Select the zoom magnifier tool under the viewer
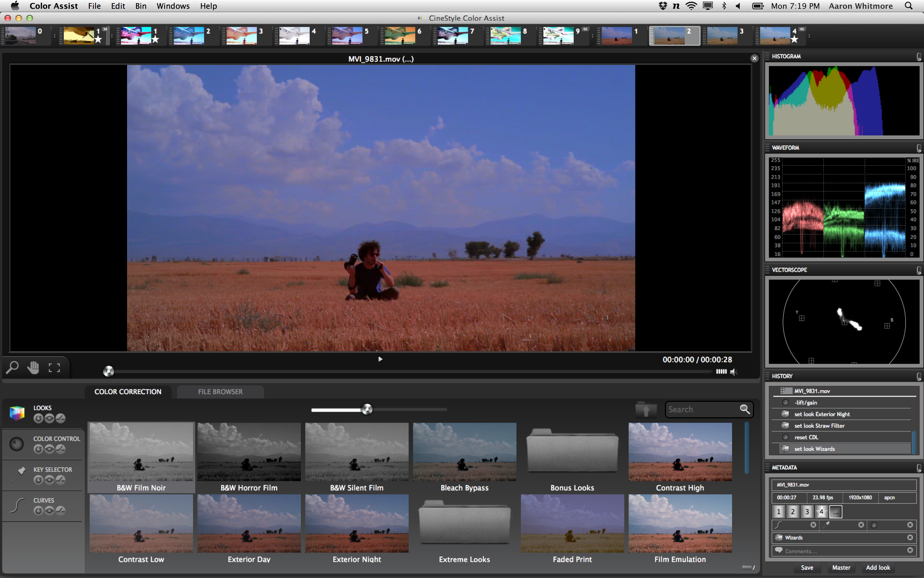The height and width of the screenshot is (578, 924). pos(12,367)
